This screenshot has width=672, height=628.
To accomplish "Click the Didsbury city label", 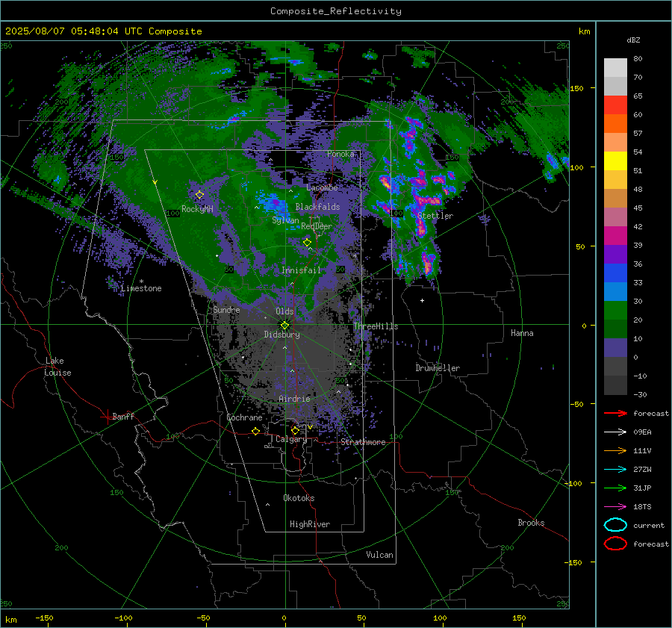I will point(281,335).
